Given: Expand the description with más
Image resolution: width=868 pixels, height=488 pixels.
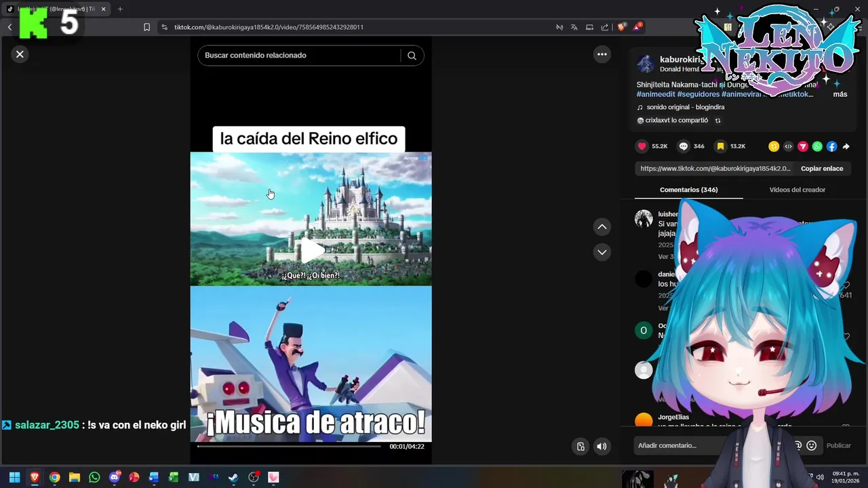Looking at the screenshot, I should (840, 94).
